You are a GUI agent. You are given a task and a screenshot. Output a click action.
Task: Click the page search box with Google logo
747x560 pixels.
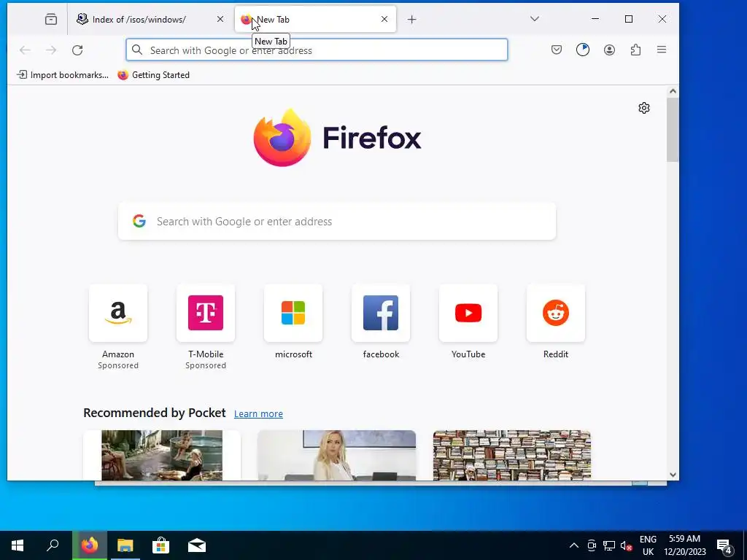pos(337,222)
